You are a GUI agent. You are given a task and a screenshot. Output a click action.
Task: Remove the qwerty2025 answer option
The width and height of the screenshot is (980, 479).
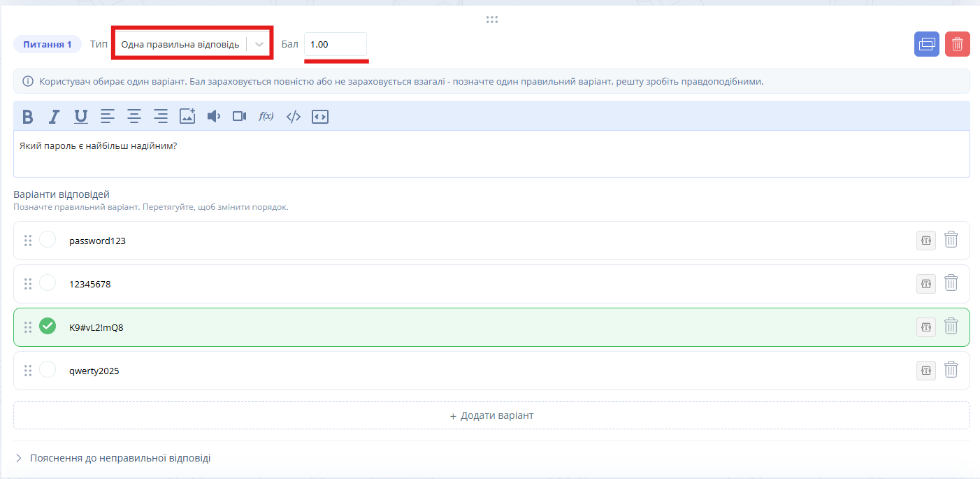click(951, 370)
